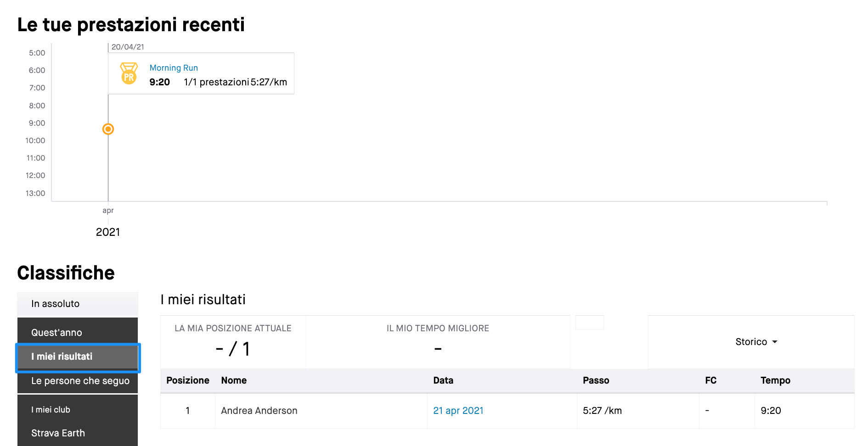The image size is (868, 446).
Task: Open the 21 apr 2021 activity link
Action: 458,411
